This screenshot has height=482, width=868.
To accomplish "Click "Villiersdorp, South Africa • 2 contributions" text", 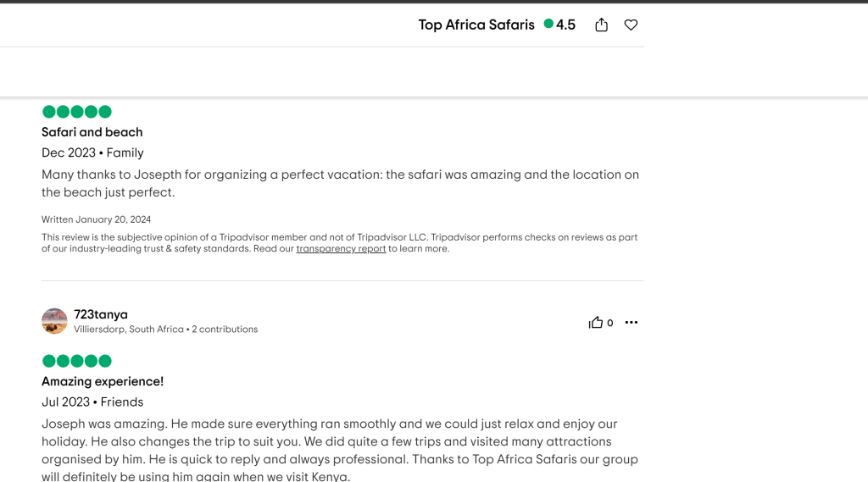I will pos(165,330).
